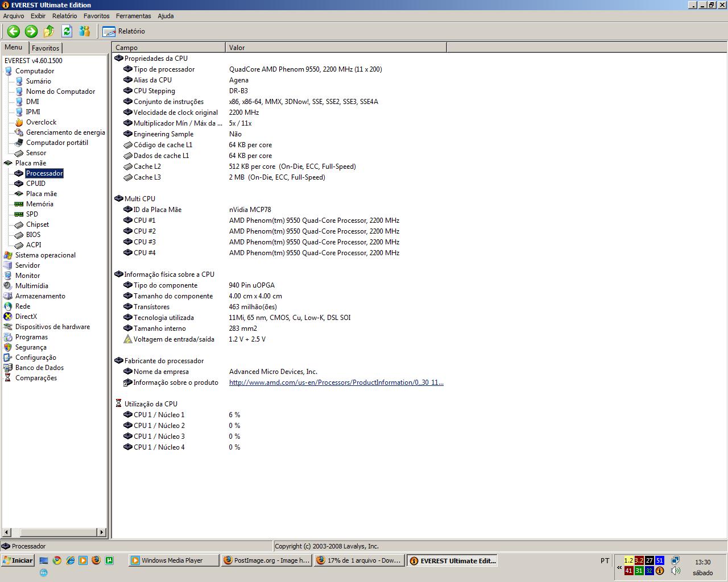Open the Favoritos menu
Image resolution: width=728 pixels, height=582 pixels.
tap(96, 16)
